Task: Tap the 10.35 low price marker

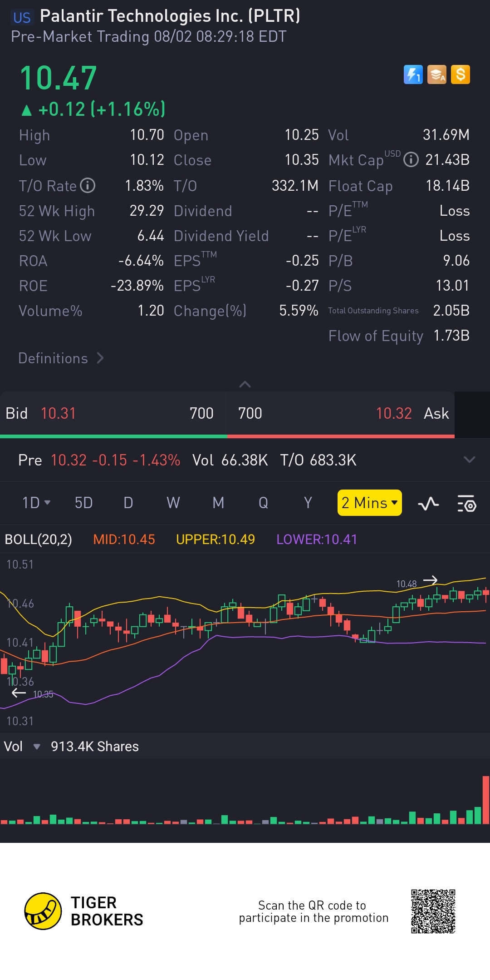Action: pos(43,694)
